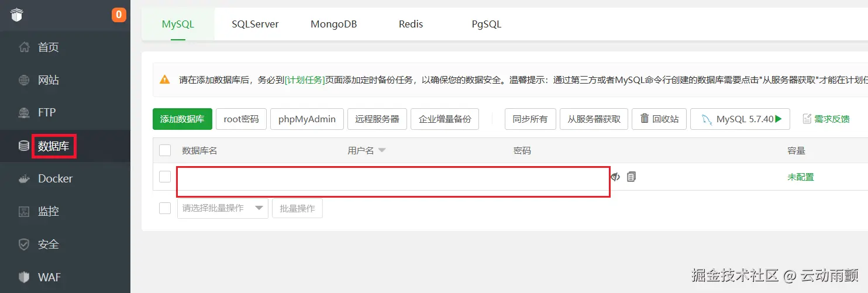This screenshot has height=293, width=868.
Task: Click the root密码 button
Action: [241, 119]
